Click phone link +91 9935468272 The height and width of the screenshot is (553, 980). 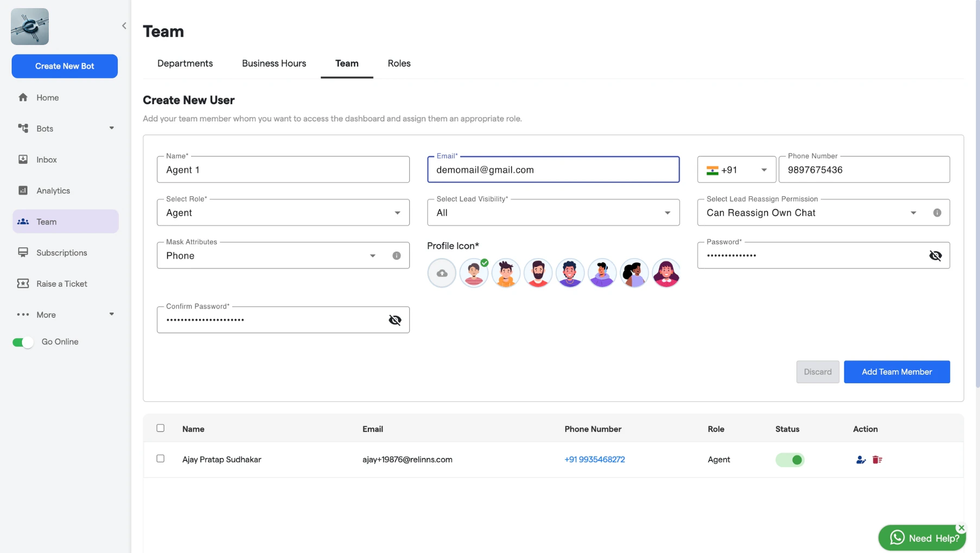coord(595,460)
